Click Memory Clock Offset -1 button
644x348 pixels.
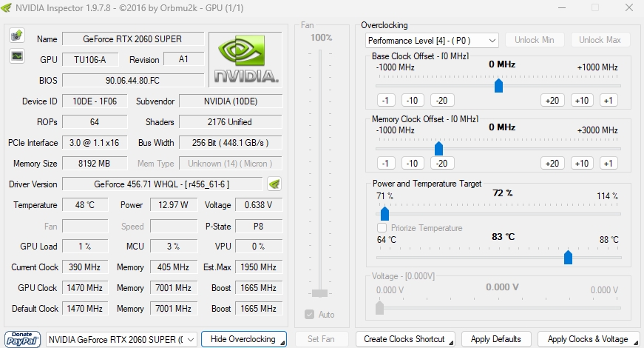click(386, 164)
